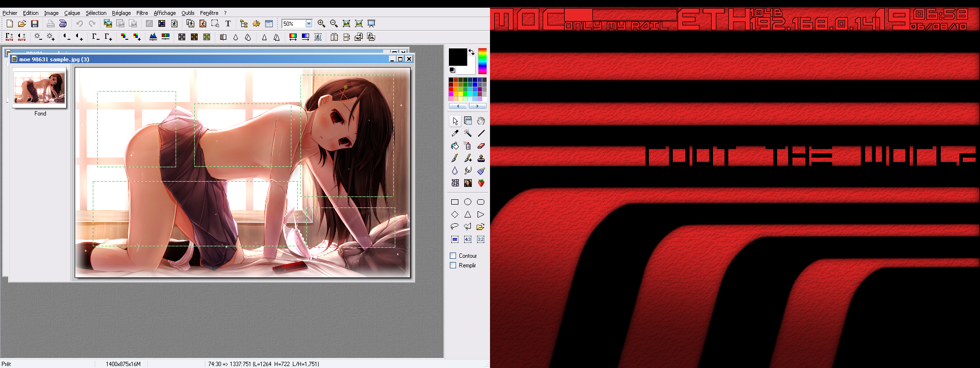Screen dimensions: 980x368
Task: Open the Outils menu
Action: point(188,13)
